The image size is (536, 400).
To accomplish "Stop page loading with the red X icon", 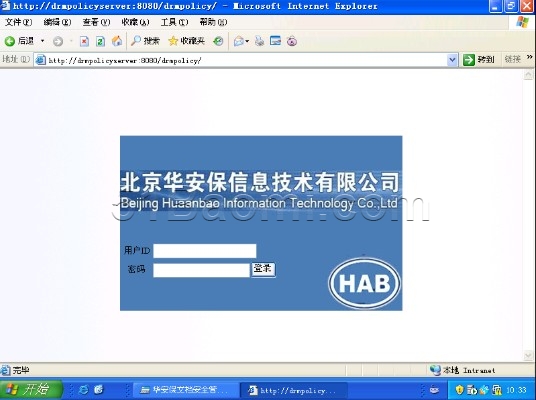I will tap(84, 41).
